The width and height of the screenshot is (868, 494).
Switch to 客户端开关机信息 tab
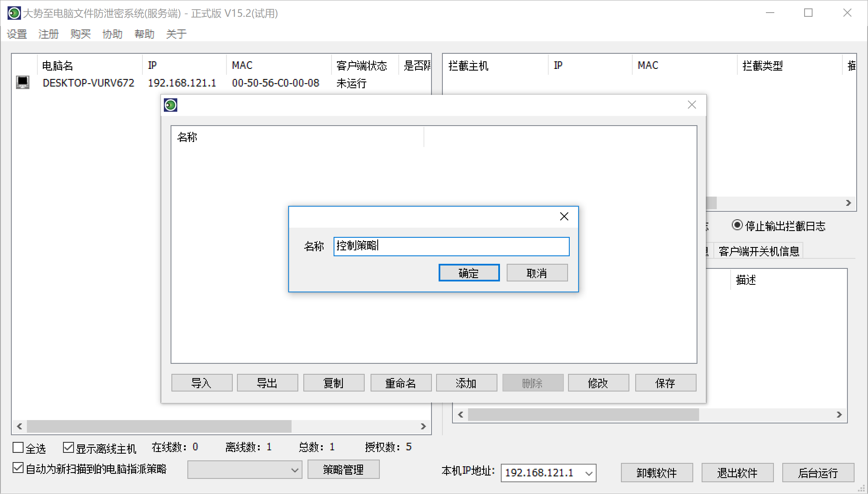pos(758,251)
